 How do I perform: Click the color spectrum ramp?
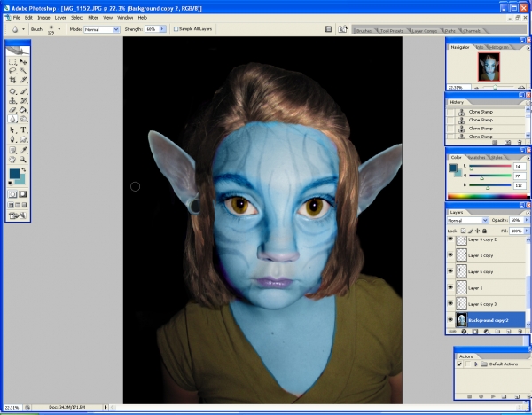click(488, 196)
